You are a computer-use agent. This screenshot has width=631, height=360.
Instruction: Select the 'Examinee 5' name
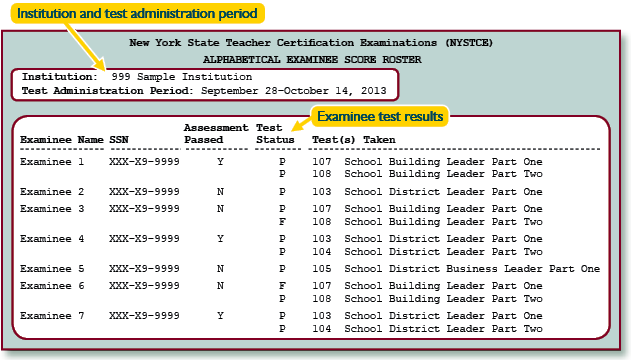[x=52, y=268]
